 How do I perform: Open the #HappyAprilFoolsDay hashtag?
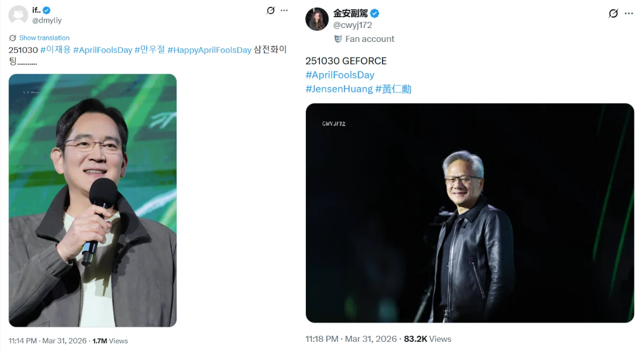coord(209,50)
